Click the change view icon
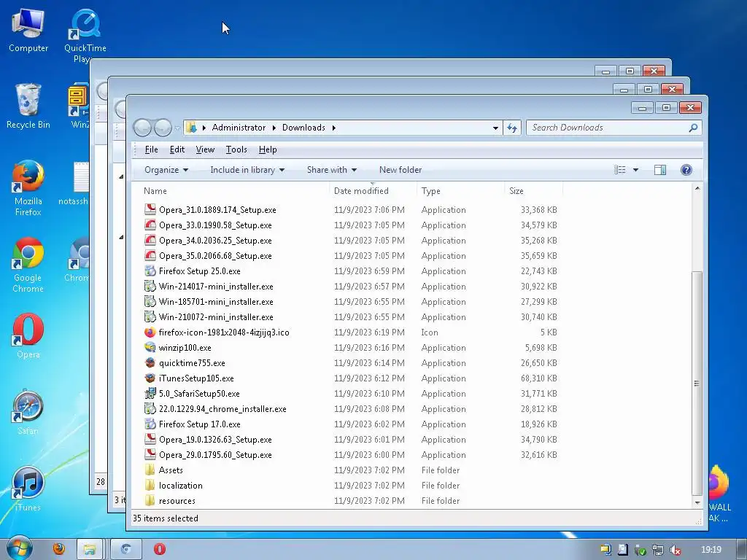 coord(620,170)
